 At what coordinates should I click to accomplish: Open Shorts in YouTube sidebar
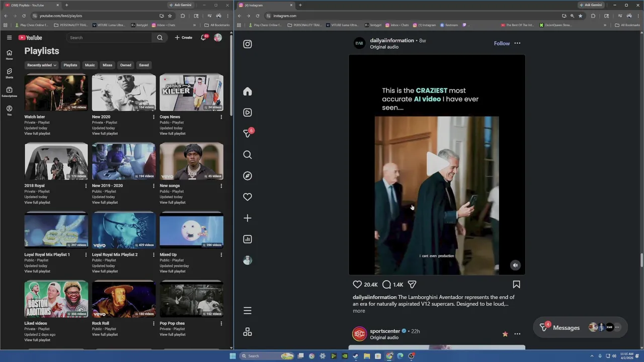click(9, 73)
